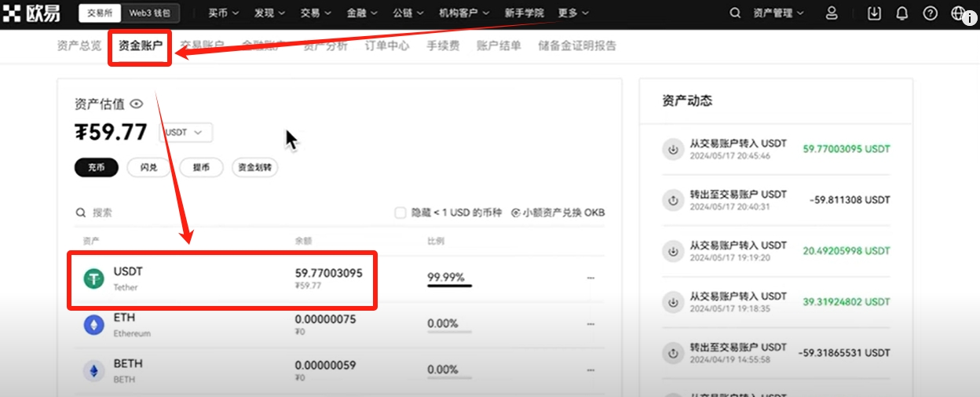980x397 pixels.
Task: Click the search magnifier icon in top bar
Action: [735, 13]
